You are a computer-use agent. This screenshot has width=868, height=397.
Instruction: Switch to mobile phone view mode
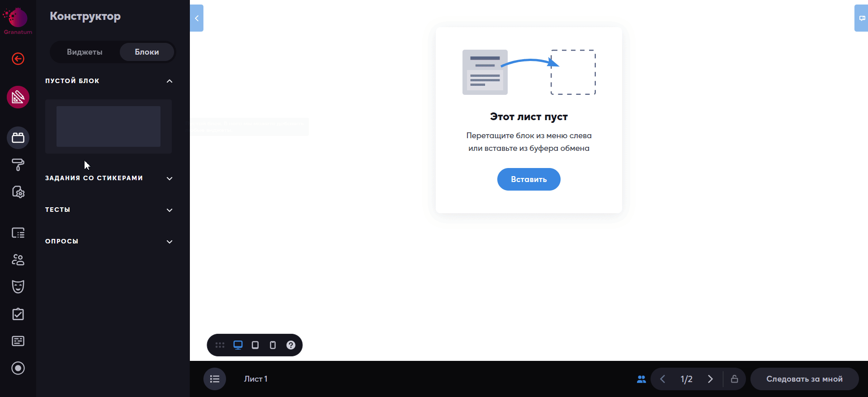(x=273, y=345)
